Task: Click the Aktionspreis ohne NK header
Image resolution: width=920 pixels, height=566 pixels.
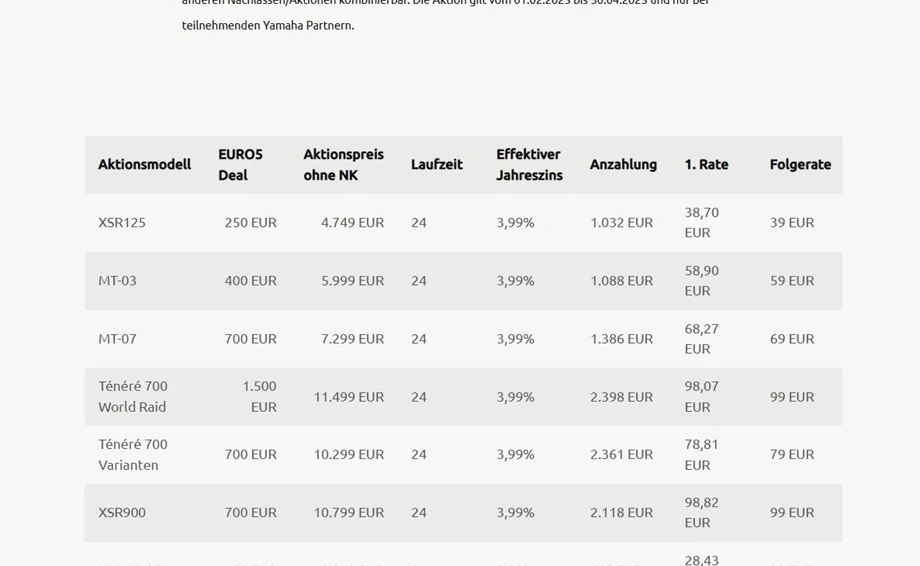Action: pyautogui.click(x=343, y=164)
